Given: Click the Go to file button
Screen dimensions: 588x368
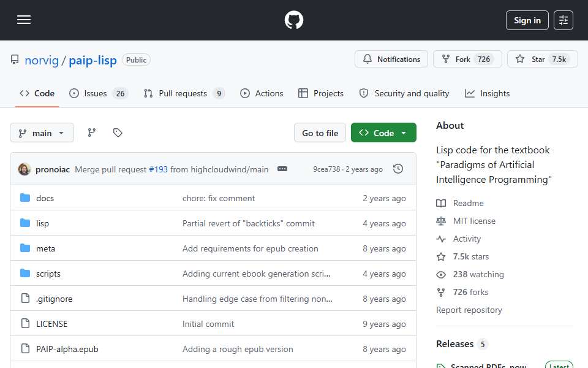Looking at the screenshot, I should click(320, 133).
